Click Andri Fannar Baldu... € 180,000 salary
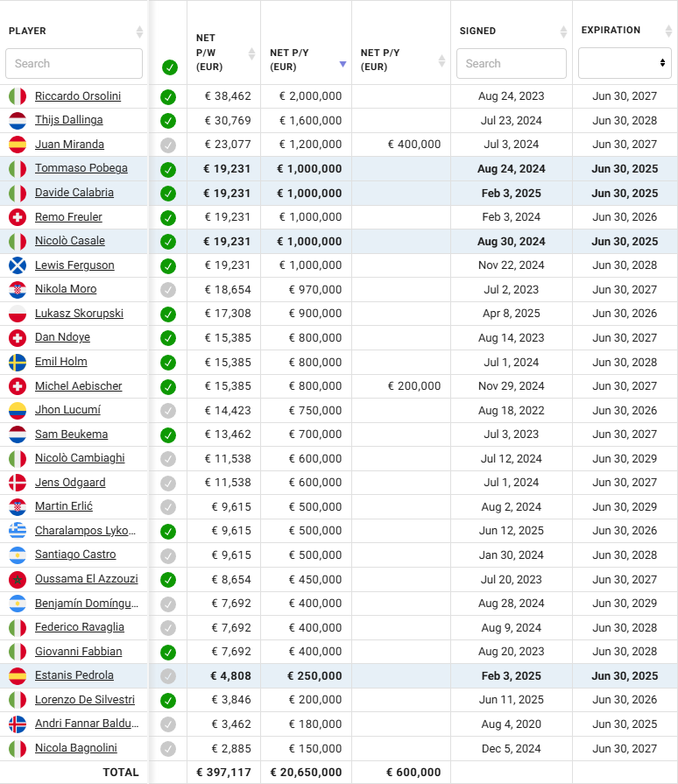This screenshot has width=678, height=784. coord(315,724)
